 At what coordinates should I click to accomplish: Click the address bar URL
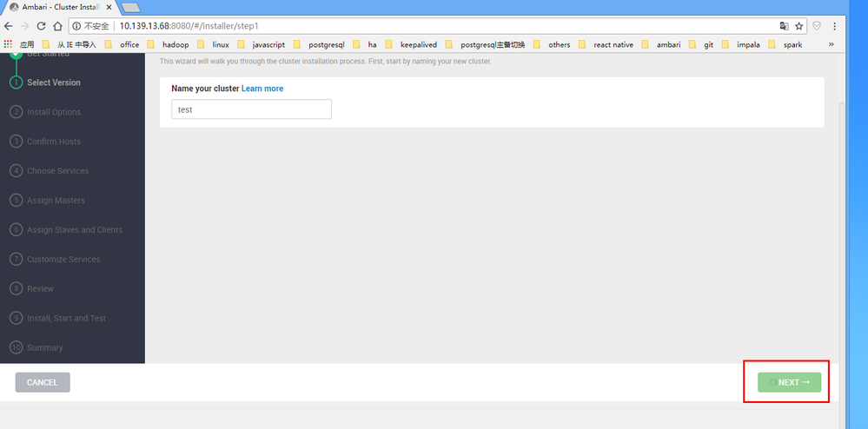[x=189, y=26]
